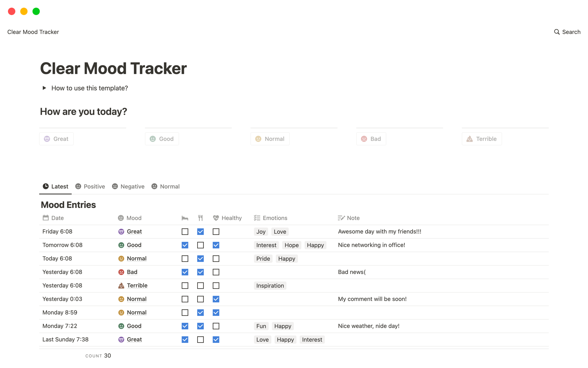The height and width of the screenshot is (368, 588).
Task: Switch to the Negative tab
Action: click(128, 186)
